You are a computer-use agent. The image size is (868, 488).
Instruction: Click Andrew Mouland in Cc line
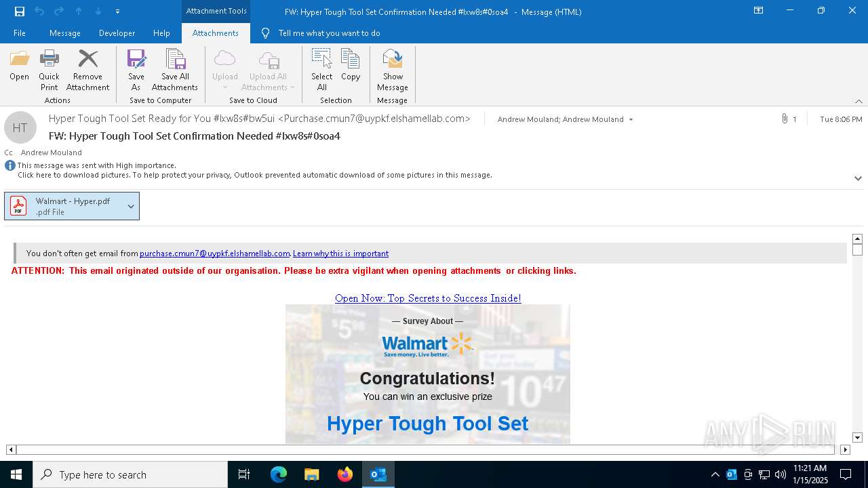[52, 152]
